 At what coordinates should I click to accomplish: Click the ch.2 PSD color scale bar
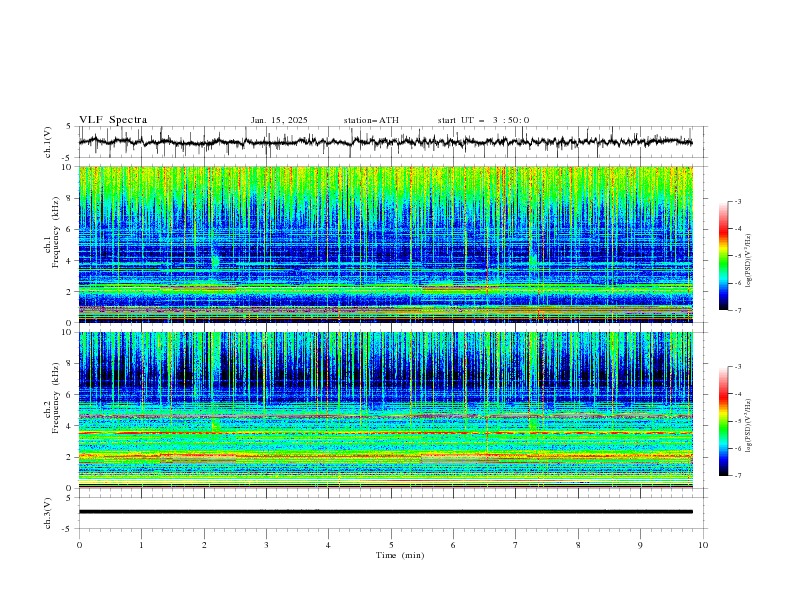click(723, 421)
